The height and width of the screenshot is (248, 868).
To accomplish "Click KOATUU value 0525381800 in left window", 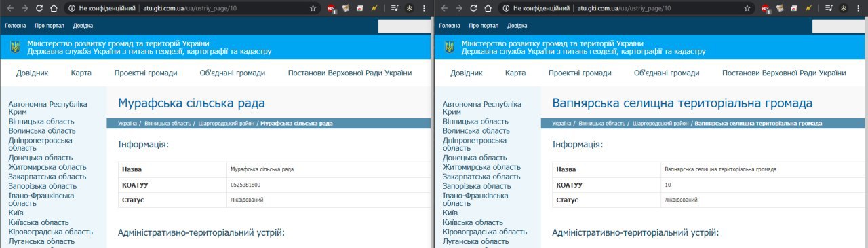I will point(245,185).
